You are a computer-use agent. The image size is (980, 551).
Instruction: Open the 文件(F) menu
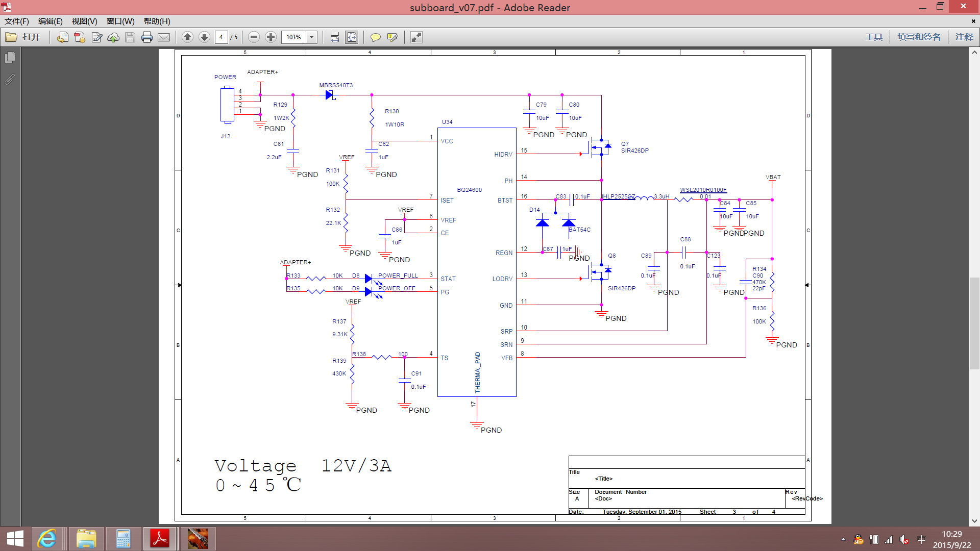pos(17,21)
